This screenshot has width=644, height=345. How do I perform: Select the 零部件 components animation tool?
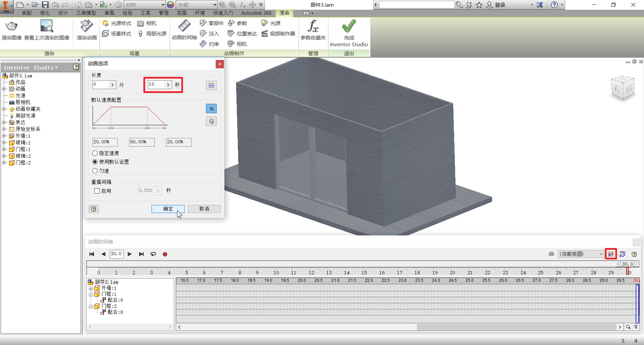click(212, 23)
